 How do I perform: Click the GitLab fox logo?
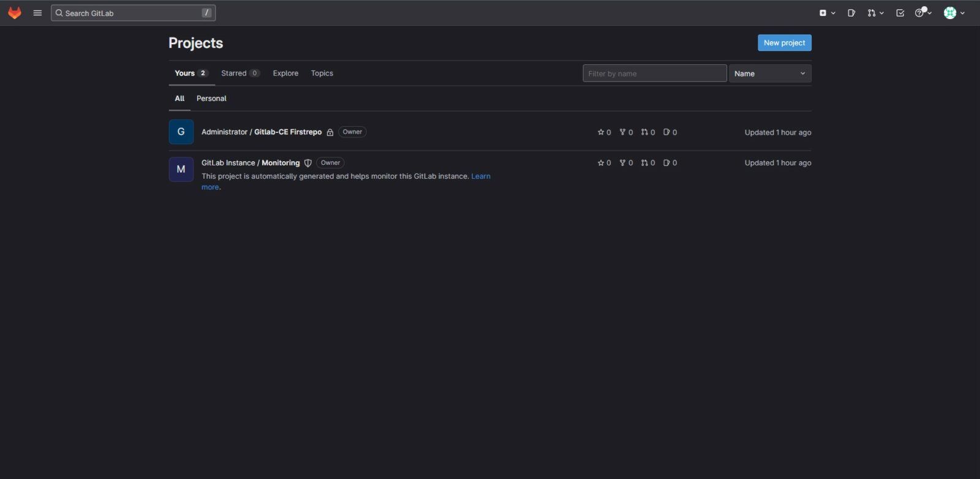point(15,13)
